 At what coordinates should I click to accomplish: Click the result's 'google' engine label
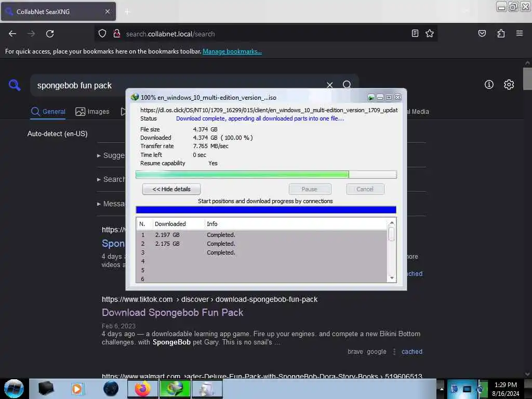[x=377, y=352]
